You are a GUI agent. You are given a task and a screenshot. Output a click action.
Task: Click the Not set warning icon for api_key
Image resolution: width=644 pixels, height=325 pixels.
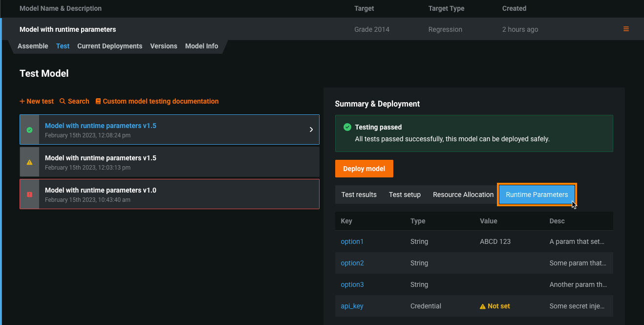pos(483,306)
